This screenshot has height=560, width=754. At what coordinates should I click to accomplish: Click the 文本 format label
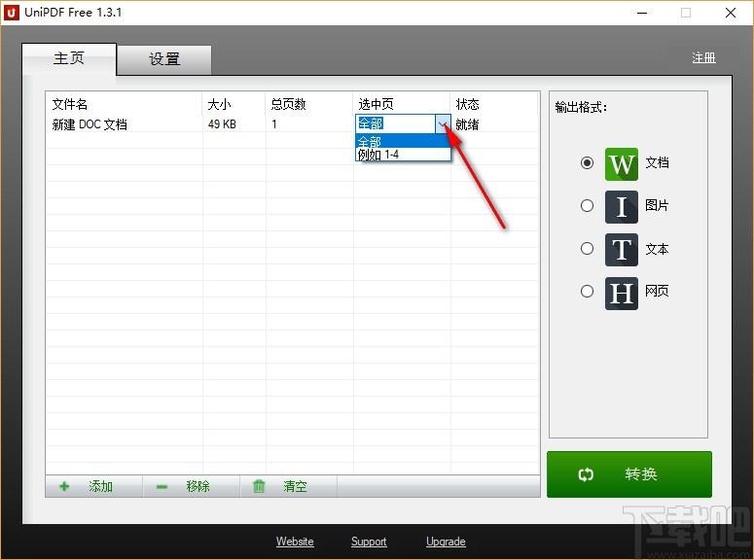(x=657, y=249)
